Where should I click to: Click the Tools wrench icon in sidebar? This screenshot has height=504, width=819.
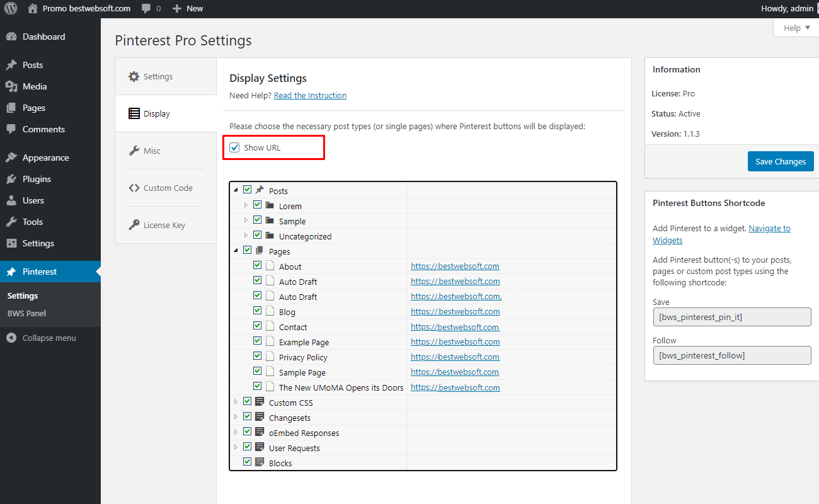11,222
